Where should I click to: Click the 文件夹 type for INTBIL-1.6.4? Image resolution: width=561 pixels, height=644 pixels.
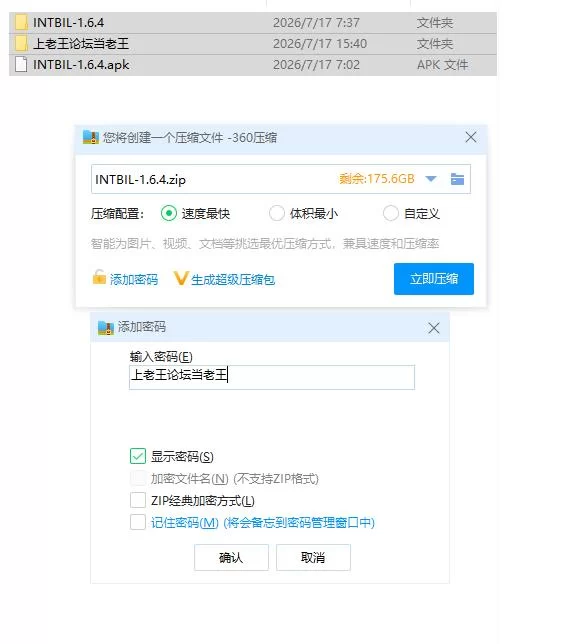pyautogui.click(x=435, y=23)
